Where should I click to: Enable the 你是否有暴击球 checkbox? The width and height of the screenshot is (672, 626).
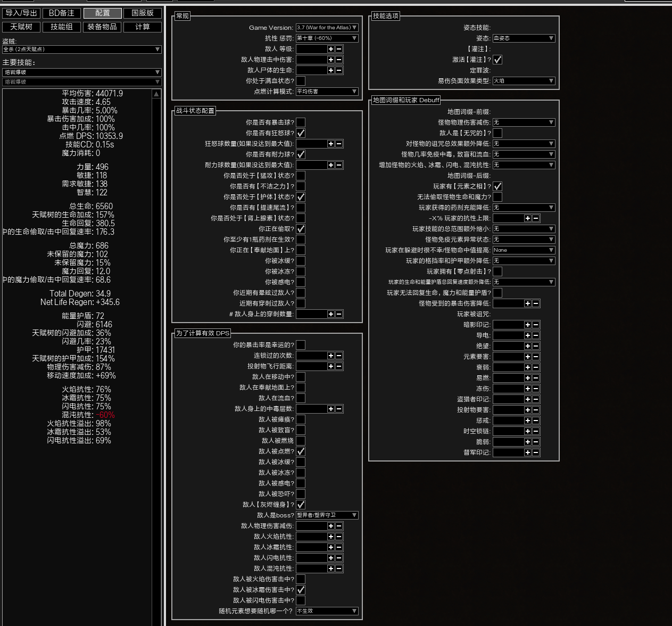[301, 122]
